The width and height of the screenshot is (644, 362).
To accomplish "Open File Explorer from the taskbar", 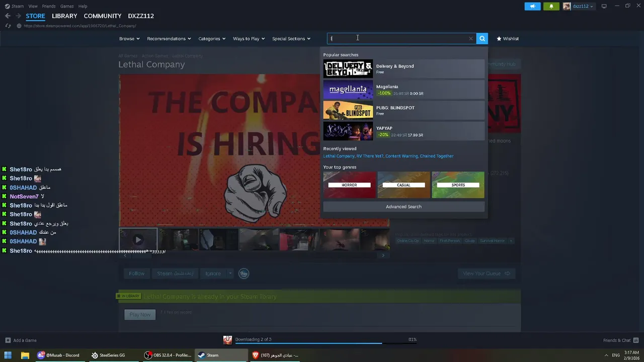I will click(x=25, y=355).
